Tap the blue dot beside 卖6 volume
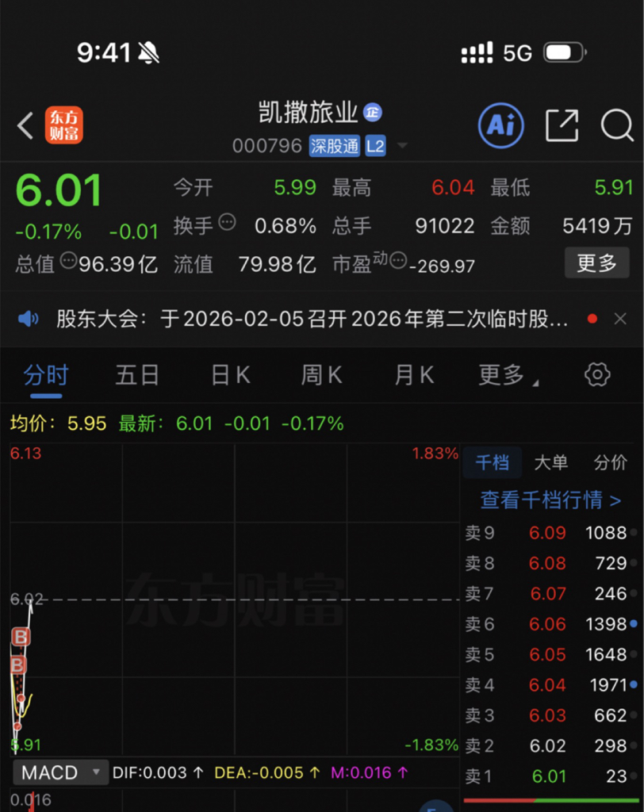Image resolution: width=644 pixels, height=812 pixels. point(633,624)
